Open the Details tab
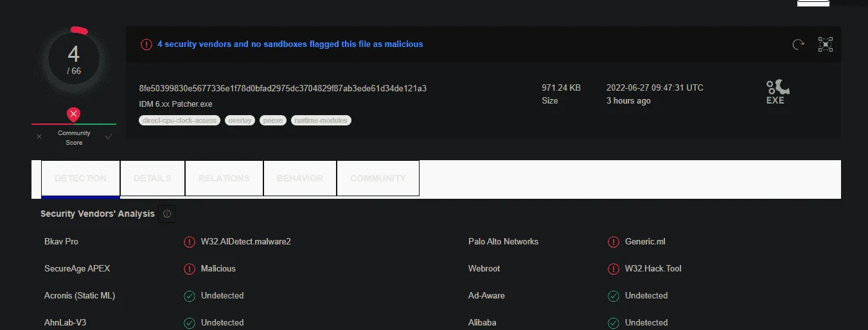This screenshot has width=868, height=330. click(x=152, y=178)
